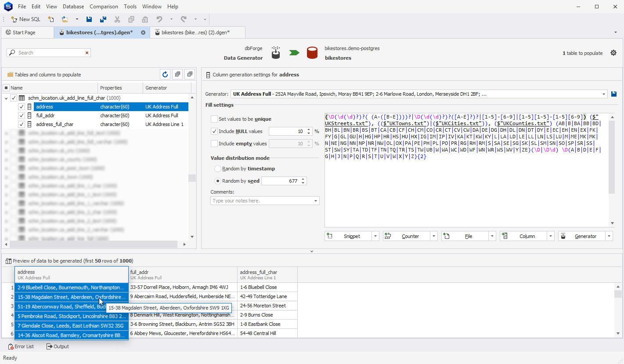Open the Tools menu
This screenshot has height=364, width=624.
coord(130,7)
